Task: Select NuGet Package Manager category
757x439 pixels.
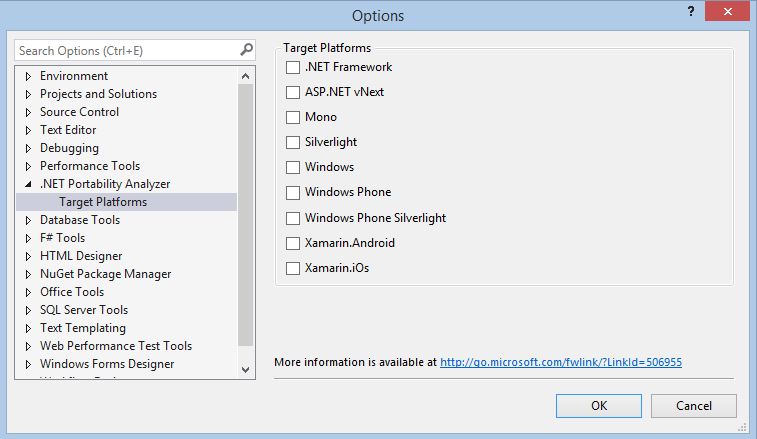Action: 106,274
